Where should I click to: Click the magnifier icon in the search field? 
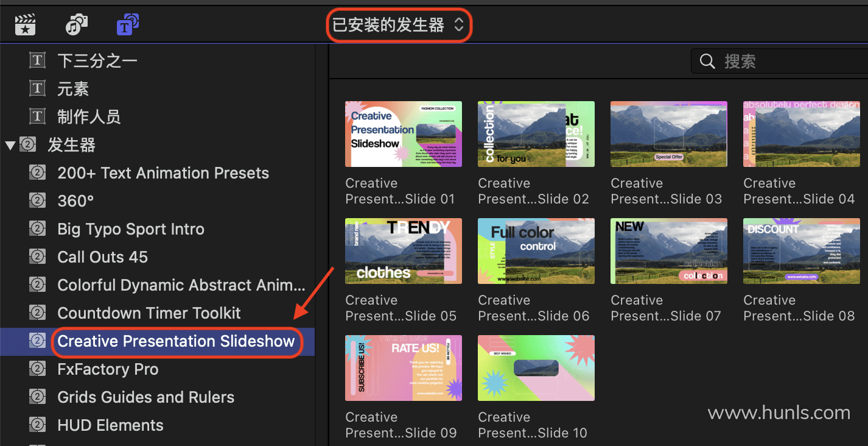click(707, 62)
